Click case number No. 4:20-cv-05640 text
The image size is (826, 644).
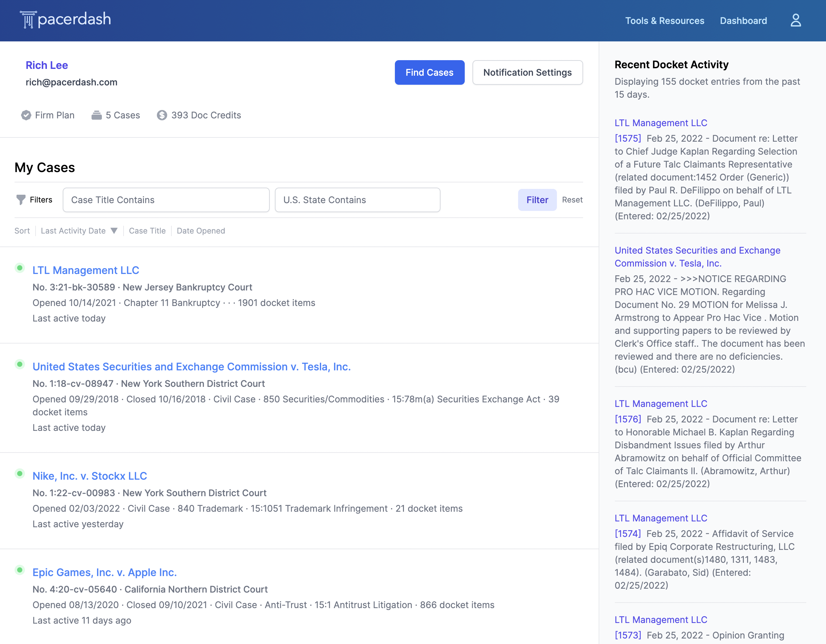[x=75, y=590]
